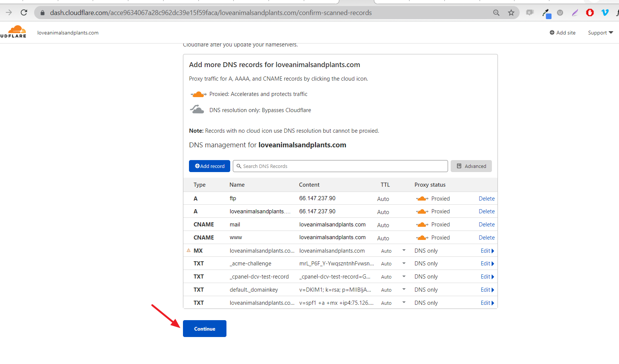Click the Continue button

coord(204,328)
